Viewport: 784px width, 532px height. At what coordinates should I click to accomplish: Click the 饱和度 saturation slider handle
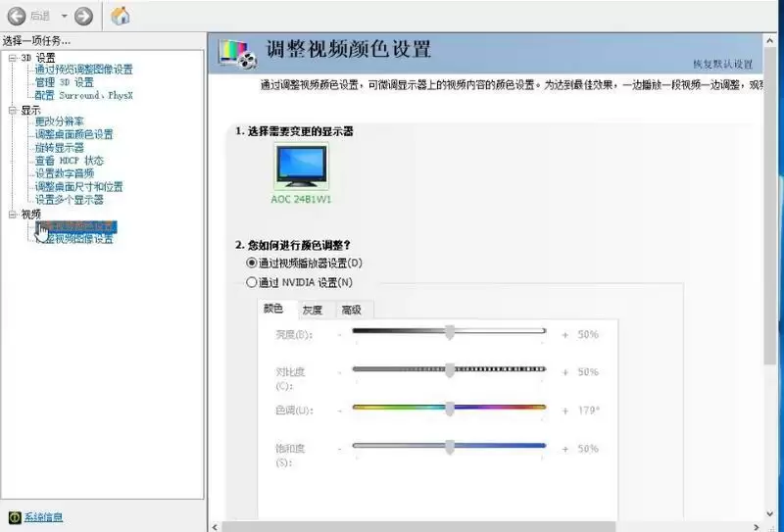[450, 447]
